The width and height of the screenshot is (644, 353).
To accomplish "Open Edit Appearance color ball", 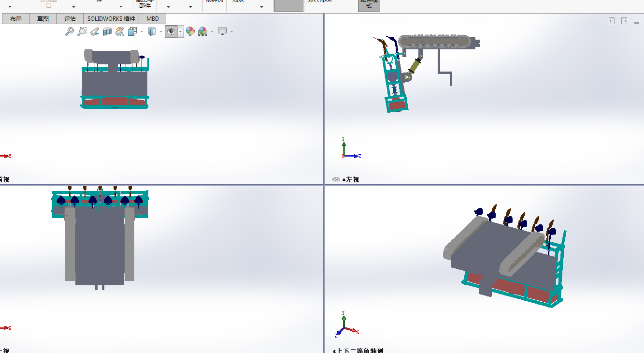I will (190, 31).
